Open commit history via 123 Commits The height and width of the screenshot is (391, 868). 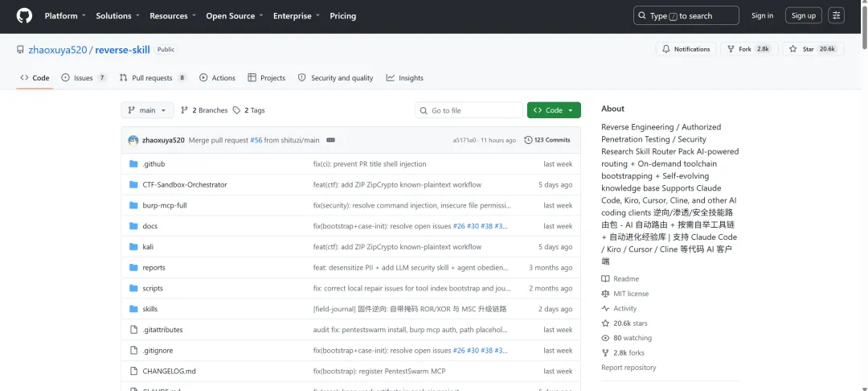coord(547,140)
